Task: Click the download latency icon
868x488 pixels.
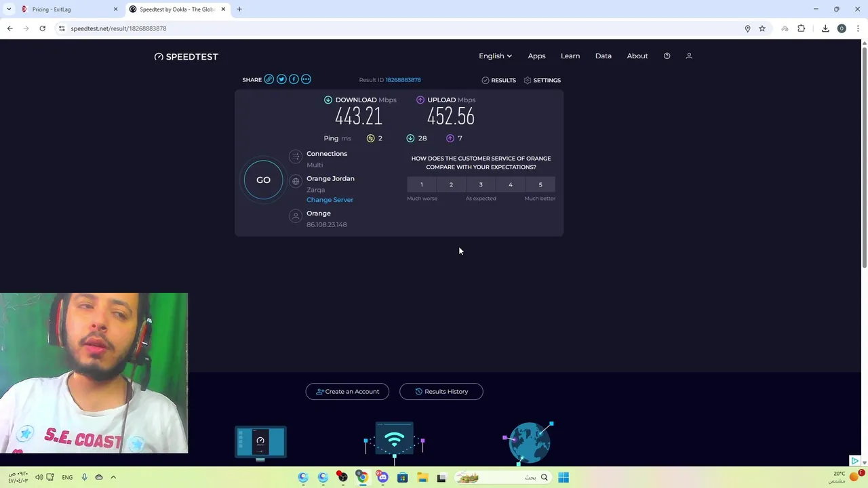Action: [x=410, y=138]
